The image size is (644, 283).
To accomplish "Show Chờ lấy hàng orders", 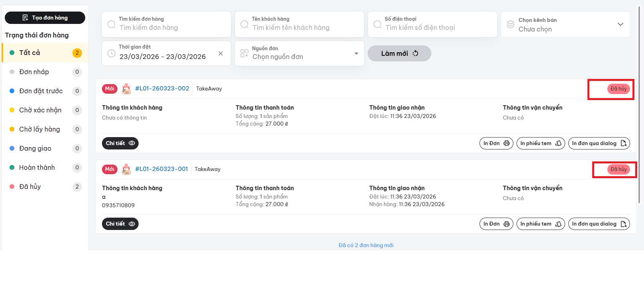I will pyautogui.click(x=45, y=129).
